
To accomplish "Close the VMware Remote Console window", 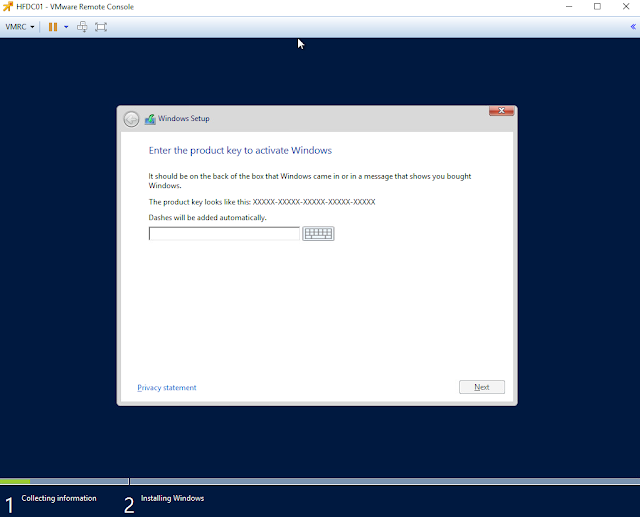I will click(x=626, y=7).
